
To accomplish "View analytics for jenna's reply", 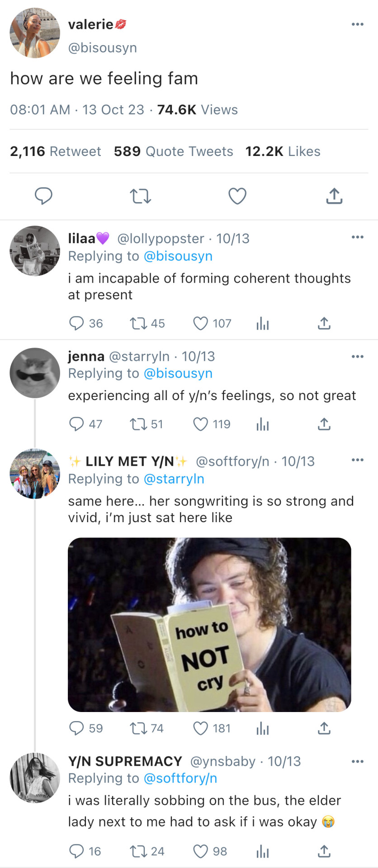I will point(262,424).
